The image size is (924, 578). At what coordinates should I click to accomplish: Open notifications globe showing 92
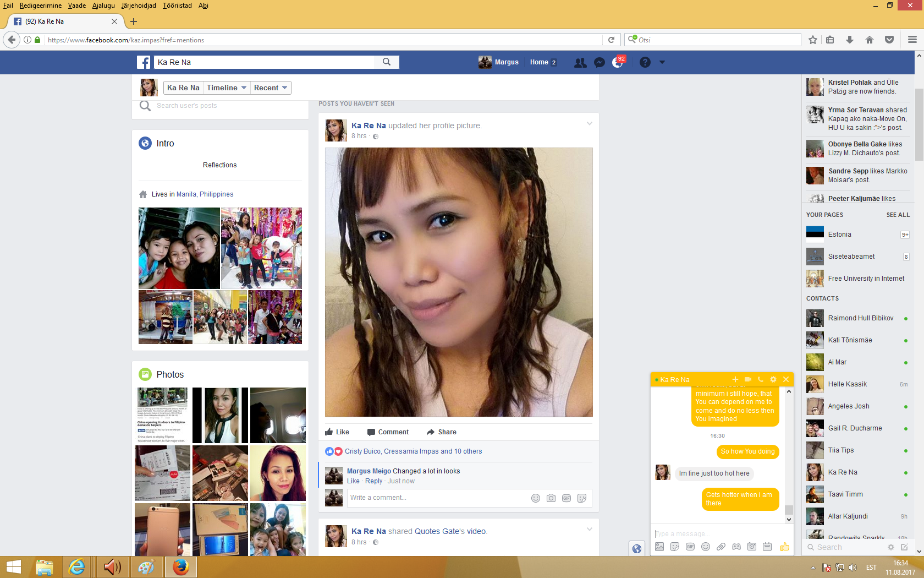tap(618, 62)
